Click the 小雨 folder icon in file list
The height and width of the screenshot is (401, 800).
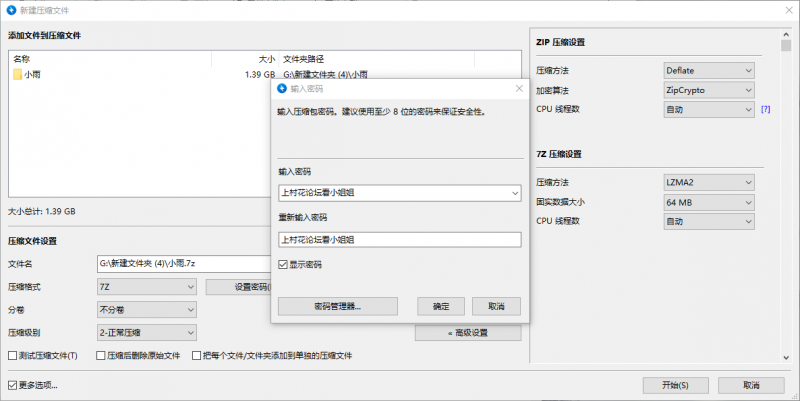pos(18,74)
